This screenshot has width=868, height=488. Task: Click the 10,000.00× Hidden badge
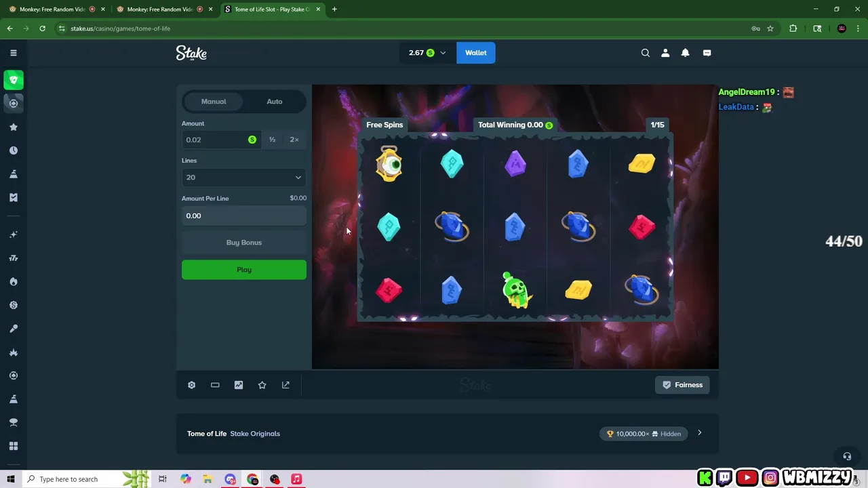click(x=644, y=434)
